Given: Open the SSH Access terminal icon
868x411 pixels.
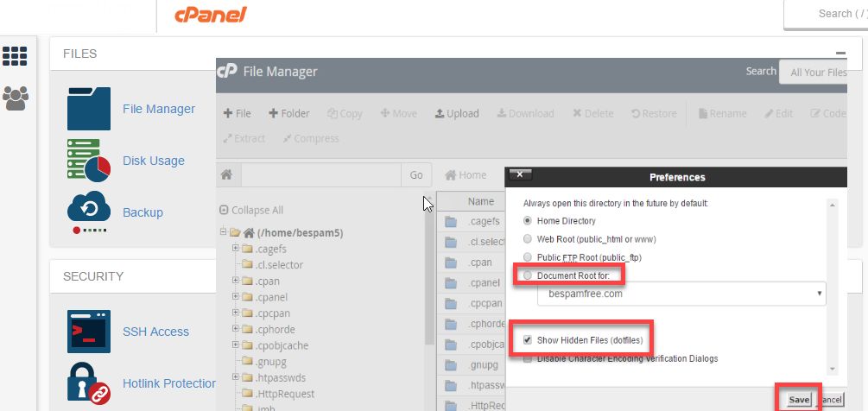Looking at the screenshot, I should tap(89, 332).
